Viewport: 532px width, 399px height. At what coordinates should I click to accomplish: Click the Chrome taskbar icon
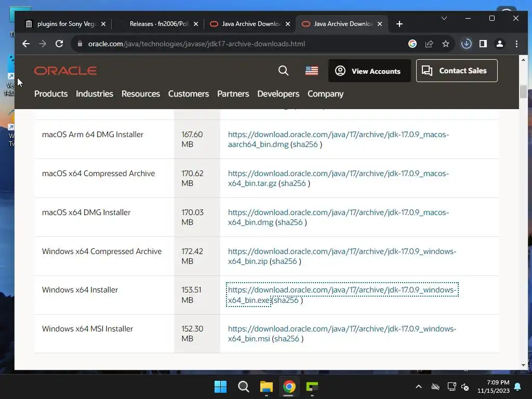pyautogui.click(x=289, y=387)
